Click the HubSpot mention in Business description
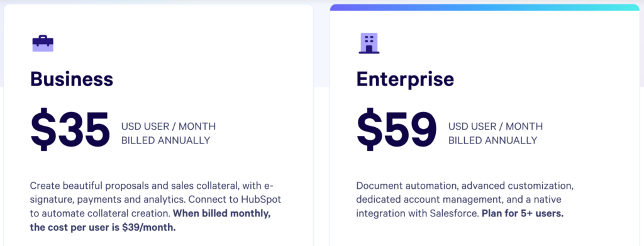This screenshot has width=644, height=246. [x=262, y=199]
